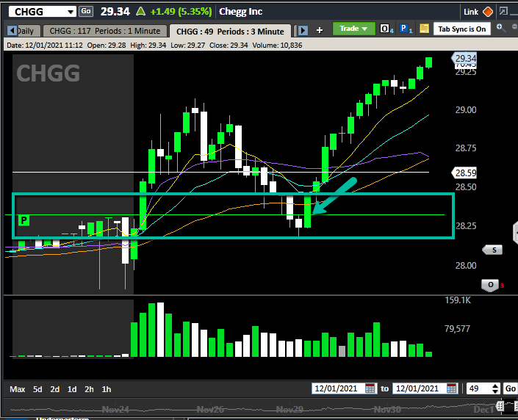Screen dimensions: 518x420
Task: Click the Positions P icon in toolbar
Action: (406, 29)
